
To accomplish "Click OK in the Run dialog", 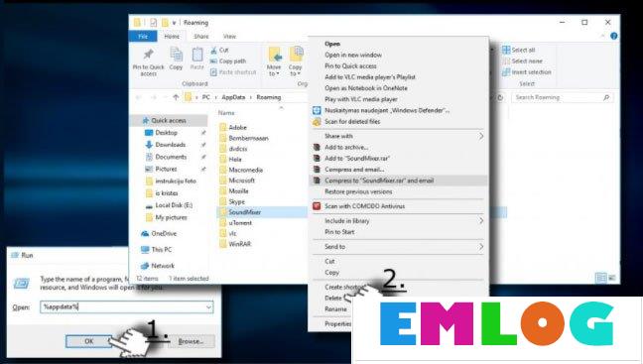I will (89, 341).
